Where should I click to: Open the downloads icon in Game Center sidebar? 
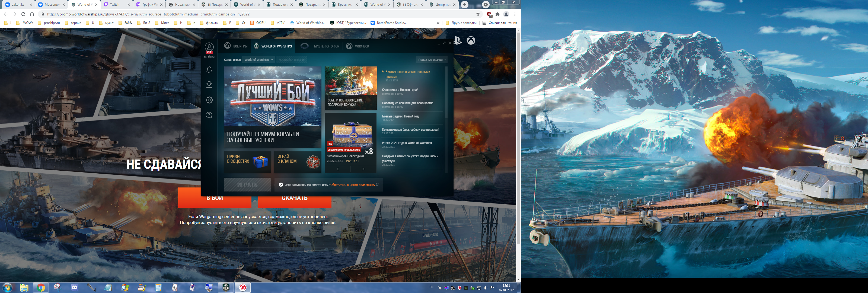[x=209, y=85]
